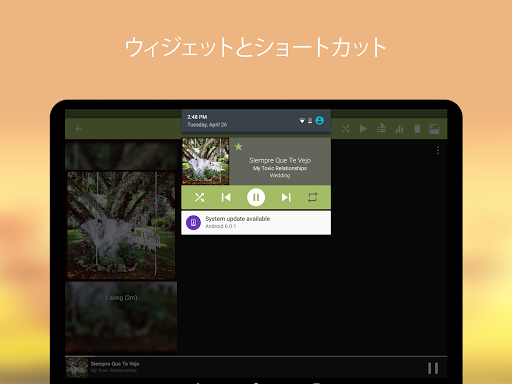This screenshot has height=384, width=512.
Task: Pause playback with the round notification button
Action: tap(256, 197)
